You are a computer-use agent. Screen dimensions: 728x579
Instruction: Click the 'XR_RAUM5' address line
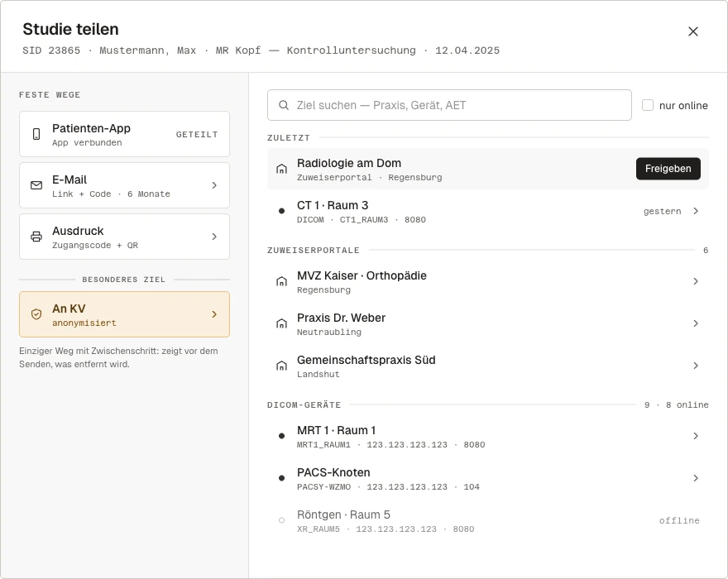pyautogui.click(x=386, y=529)
